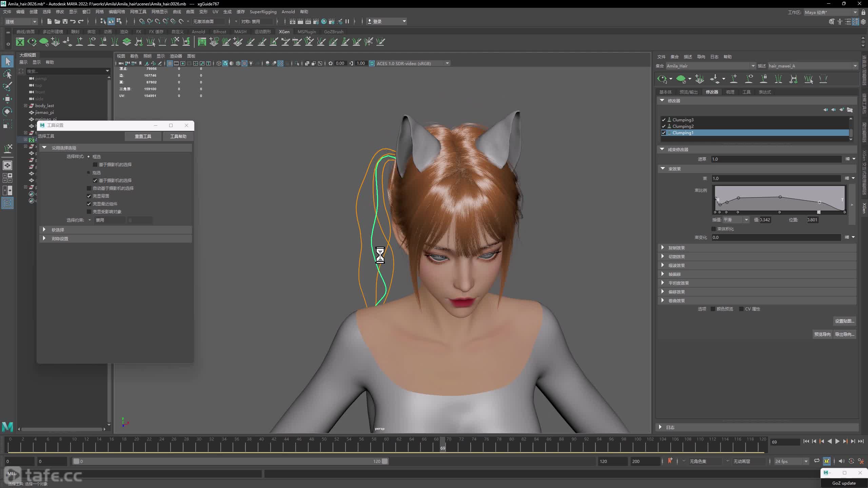Click the IPR render clapper icon
This screenshot has width=868, height=488.
[308, 21]
